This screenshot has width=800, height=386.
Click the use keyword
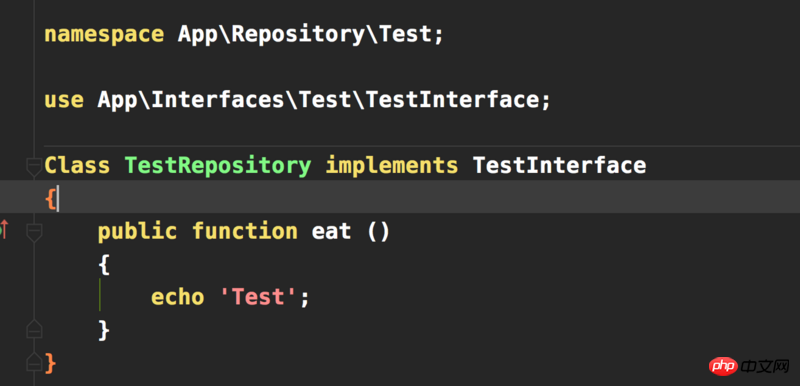click(x=64, y=100)
